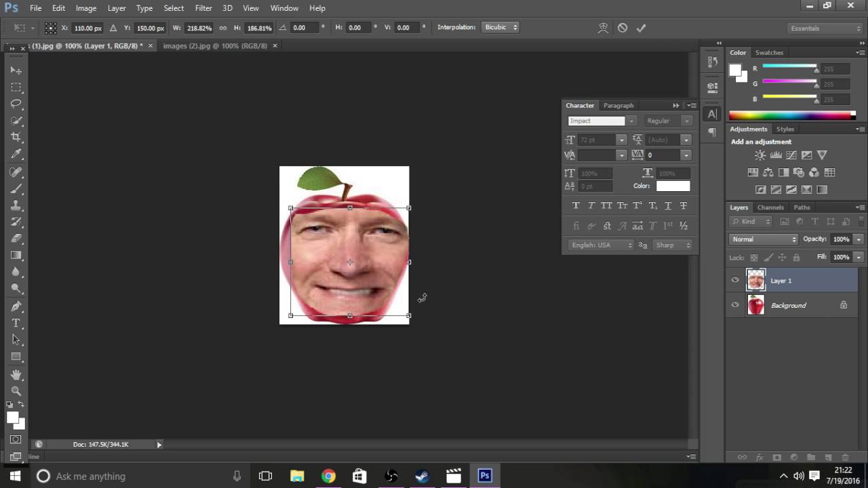Select the Dodge tool
This screenshot has height=488, width=868.
pyautogui.click(x=16, y=289)
